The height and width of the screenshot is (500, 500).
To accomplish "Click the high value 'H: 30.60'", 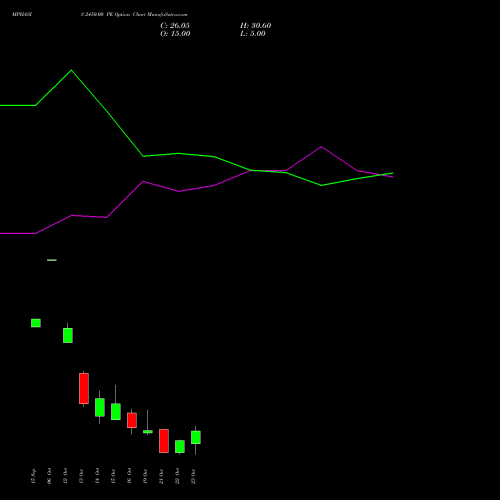I will pos(255,26).
